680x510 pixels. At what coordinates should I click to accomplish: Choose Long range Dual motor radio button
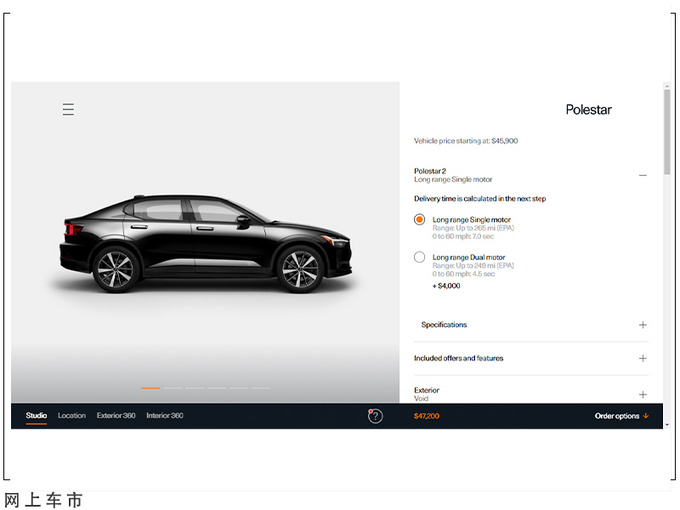420,258
